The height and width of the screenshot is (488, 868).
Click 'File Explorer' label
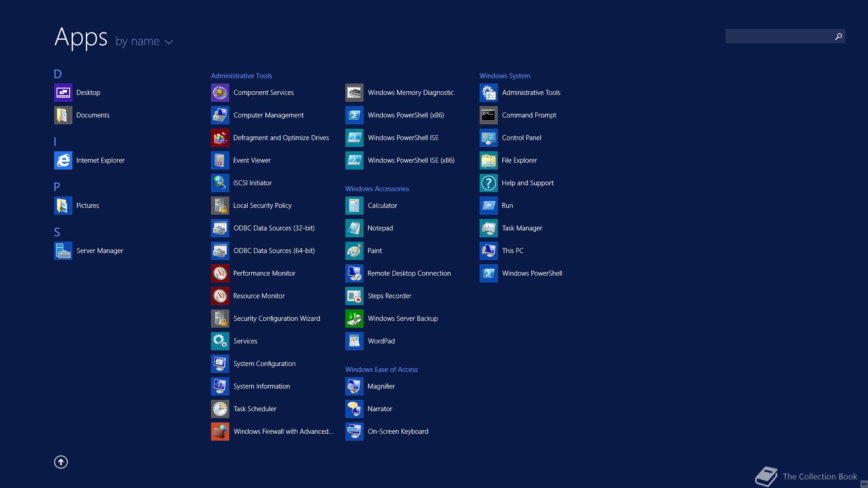(519, 160)
